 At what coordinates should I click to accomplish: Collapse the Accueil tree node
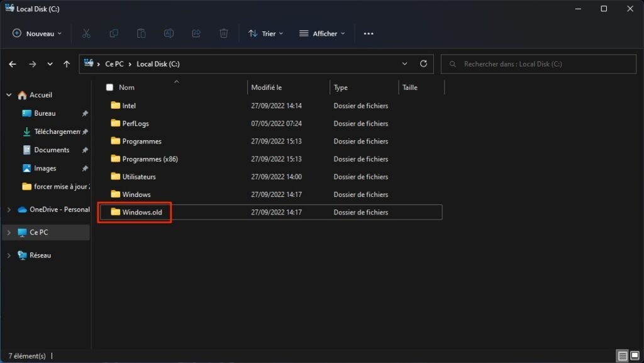tap(9, 95)
